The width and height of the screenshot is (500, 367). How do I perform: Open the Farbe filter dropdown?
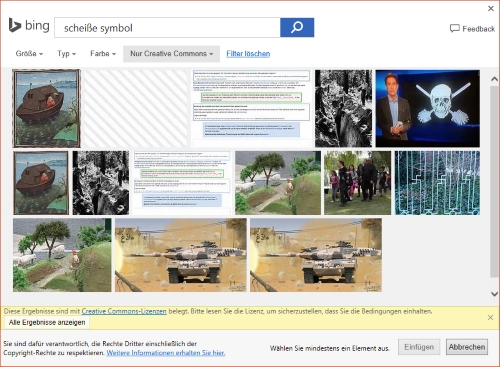103,54
